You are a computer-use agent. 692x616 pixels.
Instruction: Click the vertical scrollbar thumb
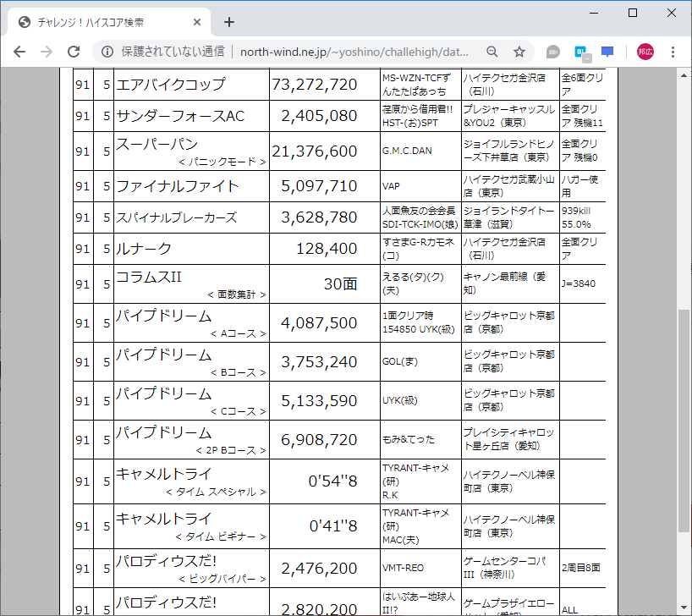coord(684,421)
